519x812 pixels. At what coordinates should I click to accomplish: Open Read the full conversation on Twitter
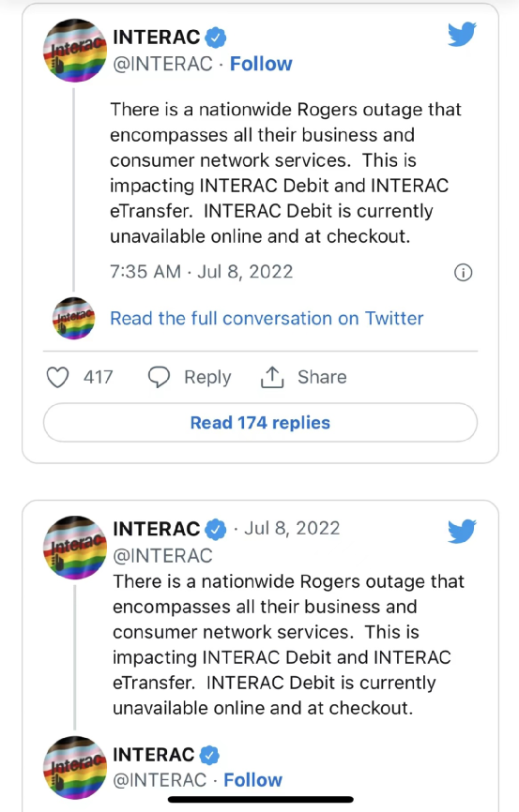[x=267, y=319]
